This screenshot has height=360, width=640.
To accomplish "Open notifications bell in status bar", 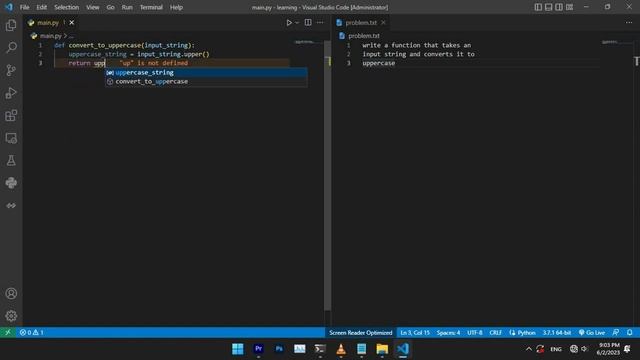I will (630, 333).
